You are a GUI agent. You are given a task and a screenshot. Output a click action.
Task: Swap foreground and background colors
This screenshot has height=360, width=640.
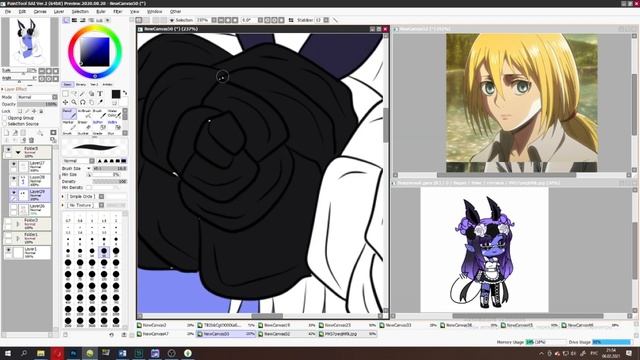pyautogui.click(x=125, y=93)
